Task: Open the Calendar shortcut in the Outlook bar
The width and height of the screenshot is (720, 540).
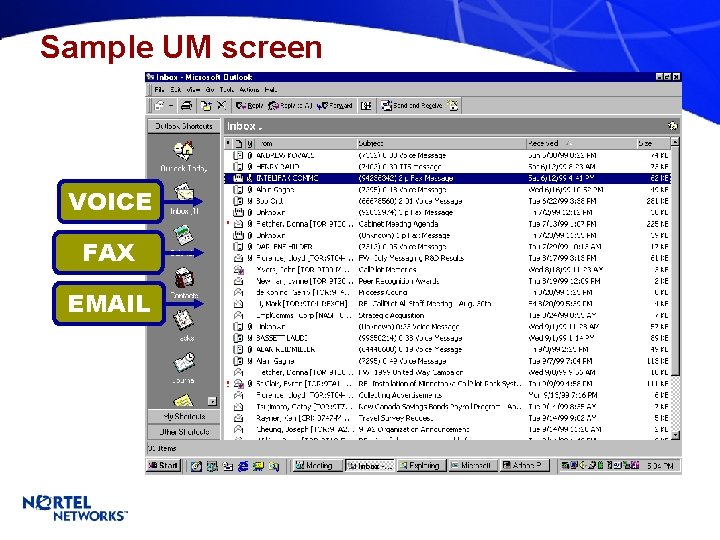Action: 184,235
